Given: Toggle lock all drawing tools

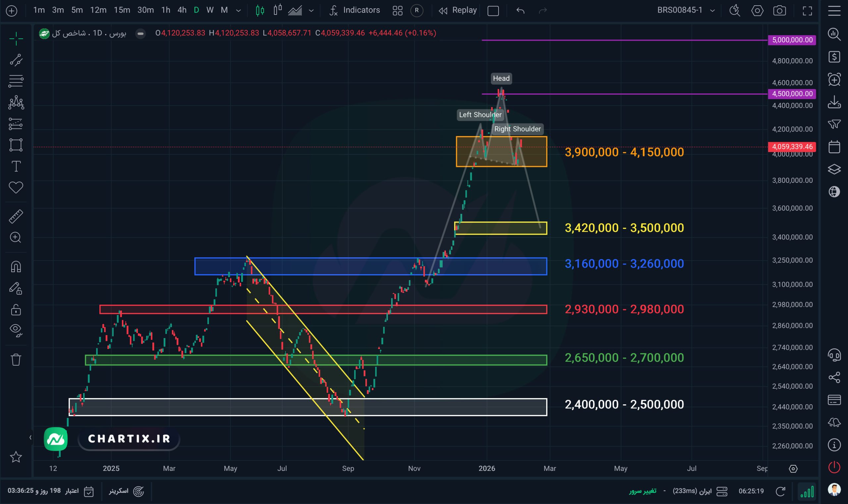Looking at the screenshot, I should coord(16,310).
